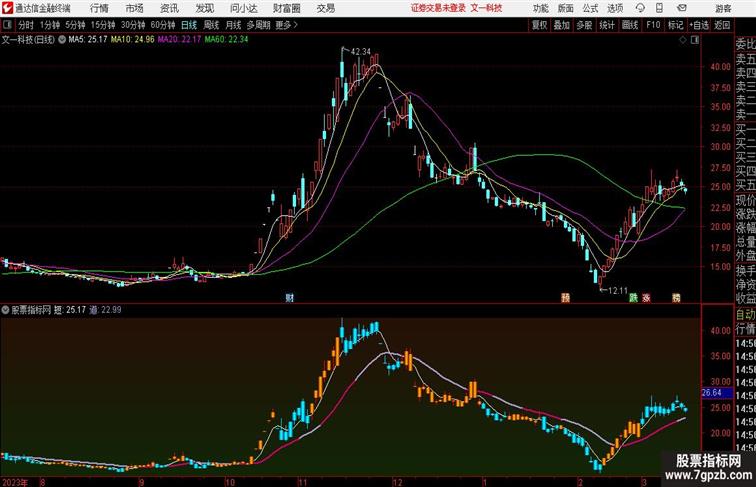Click the 12.11 low price label
756x487 pixels.
(618, 291)
